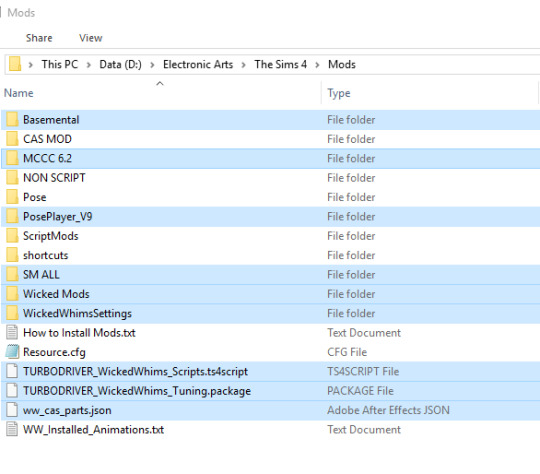Click the WickedWhims_Tuning.package file icon
The image size is (540, 474).
click(x=12, y=391)
